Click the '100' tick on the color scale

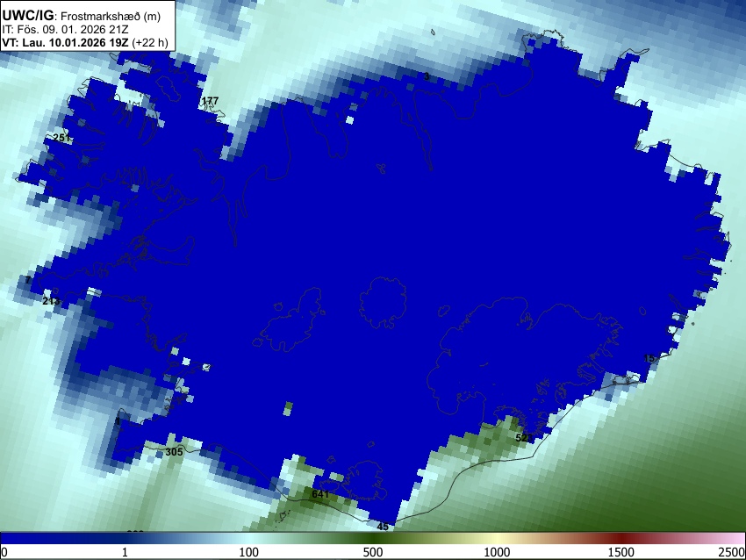(249, 552)
